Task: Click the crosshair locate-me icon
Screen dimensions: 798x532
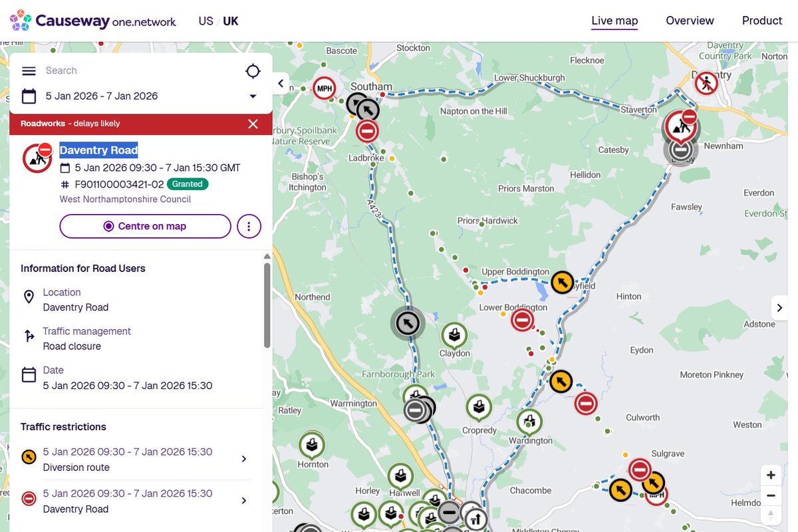Action: click(x=253, y=70)
